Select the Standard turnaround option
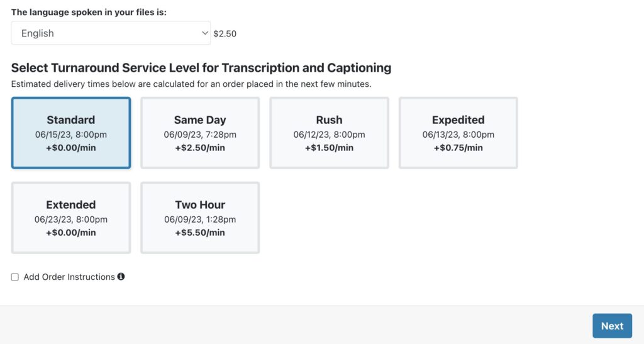Screen dimensions: 644x344 click(71, 133)
